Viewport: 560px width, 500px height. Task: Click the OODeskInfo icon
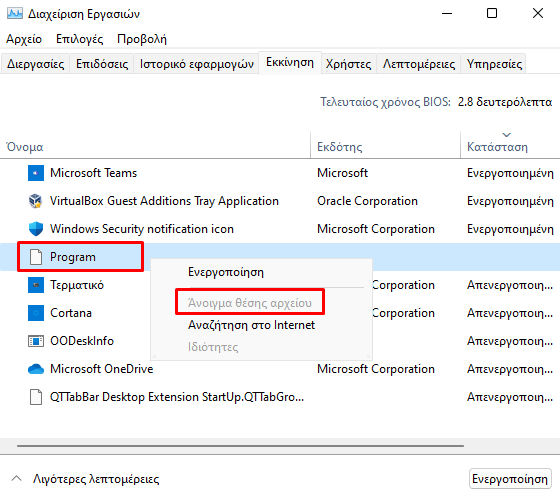[x=36, y=341]
